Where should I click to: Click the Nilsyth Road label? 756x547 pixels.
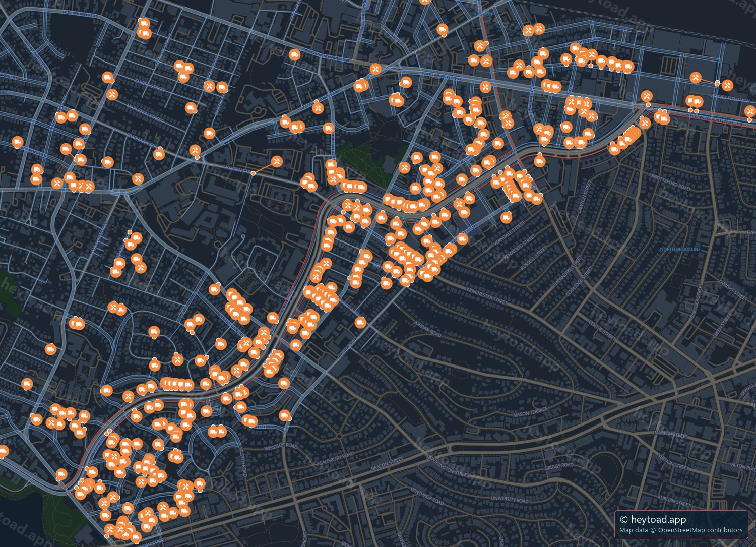(244, 462)
